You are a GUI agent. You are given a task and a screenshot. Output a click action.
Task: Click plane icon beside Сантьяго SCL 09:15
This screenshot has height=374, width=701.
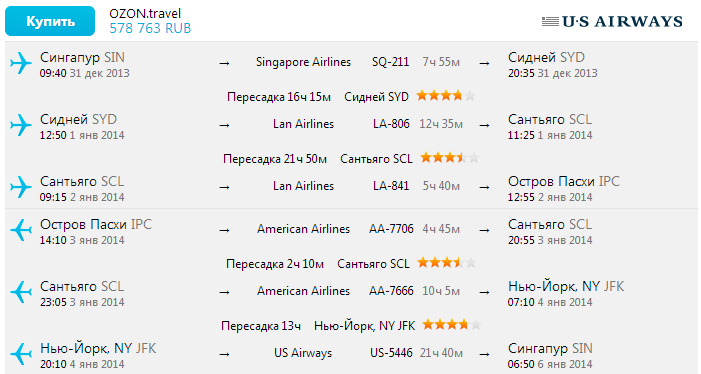click(x=21, y=187)
